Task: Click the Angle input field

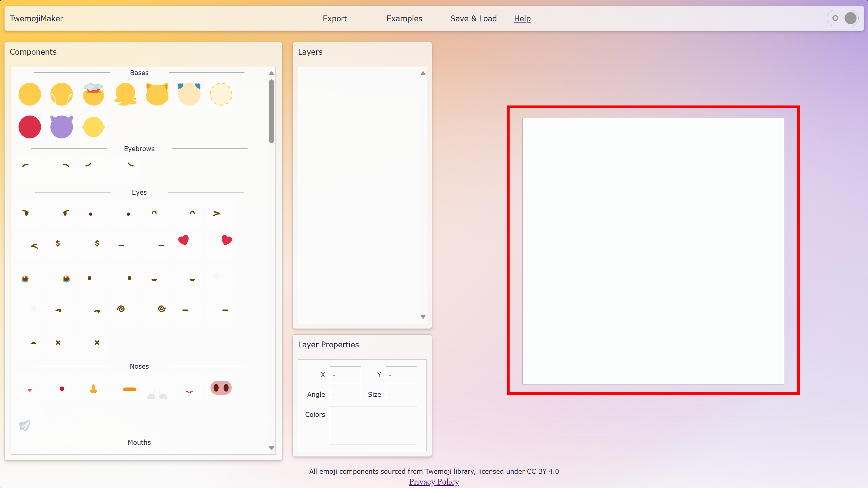Action: (x=345, y=394)
